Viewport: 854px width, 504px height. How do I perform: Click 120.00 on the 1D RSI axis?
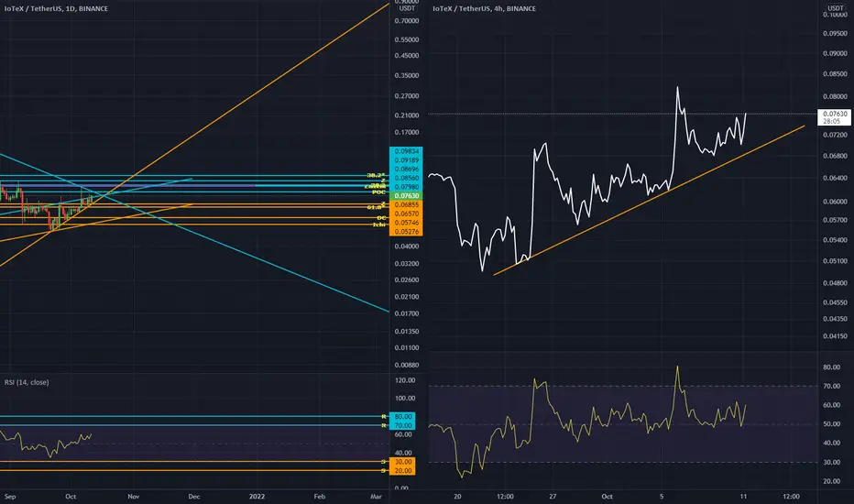click(x=405, y=380)
